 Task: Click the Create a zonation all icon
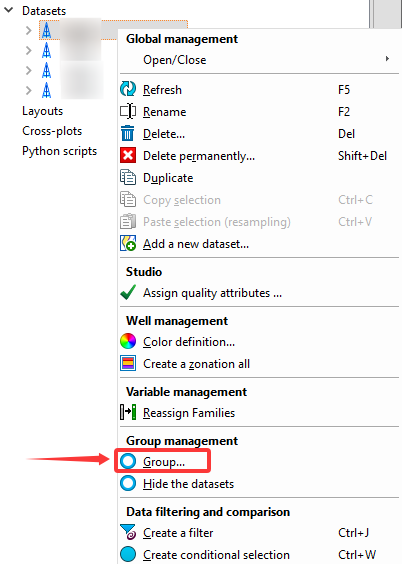[128, 363]
